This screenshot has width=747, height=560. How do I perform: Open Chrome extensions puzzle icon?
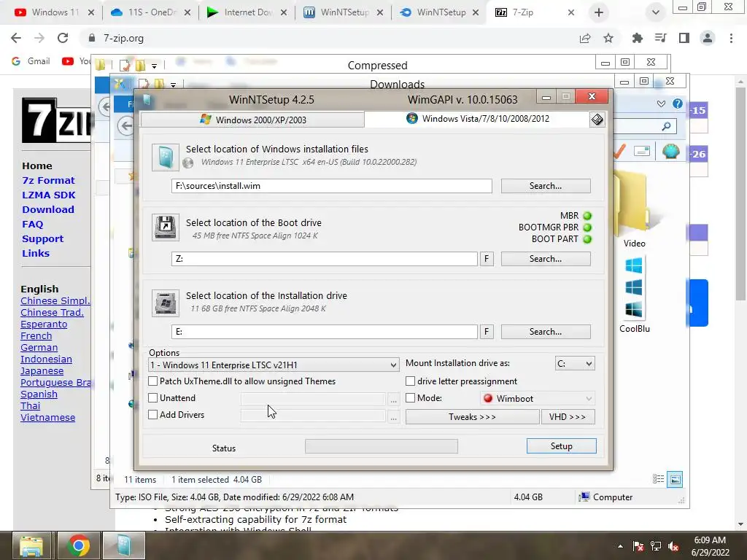tap(637, 38)
